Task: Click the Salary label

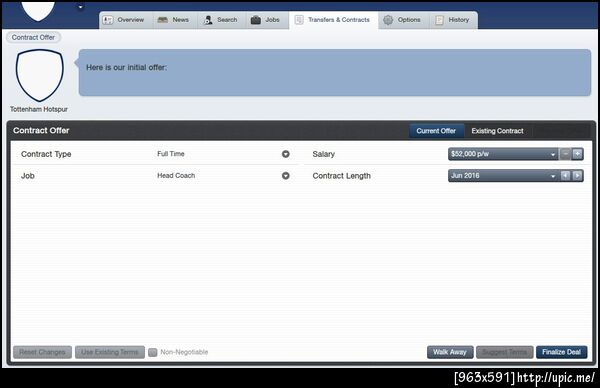Action: point(323,154)
